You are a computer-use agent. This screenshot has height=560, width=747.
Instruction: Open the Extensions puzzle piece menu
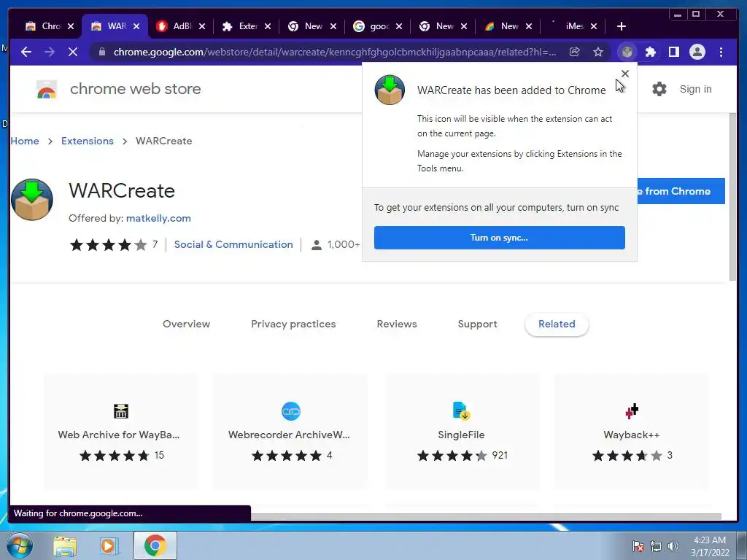coord(650,52)
